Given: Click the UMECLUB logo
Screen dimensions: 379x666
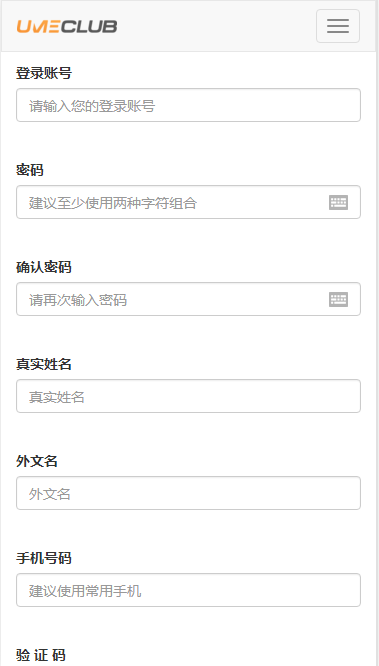Looking at the screenshot, I should point(67,26).
